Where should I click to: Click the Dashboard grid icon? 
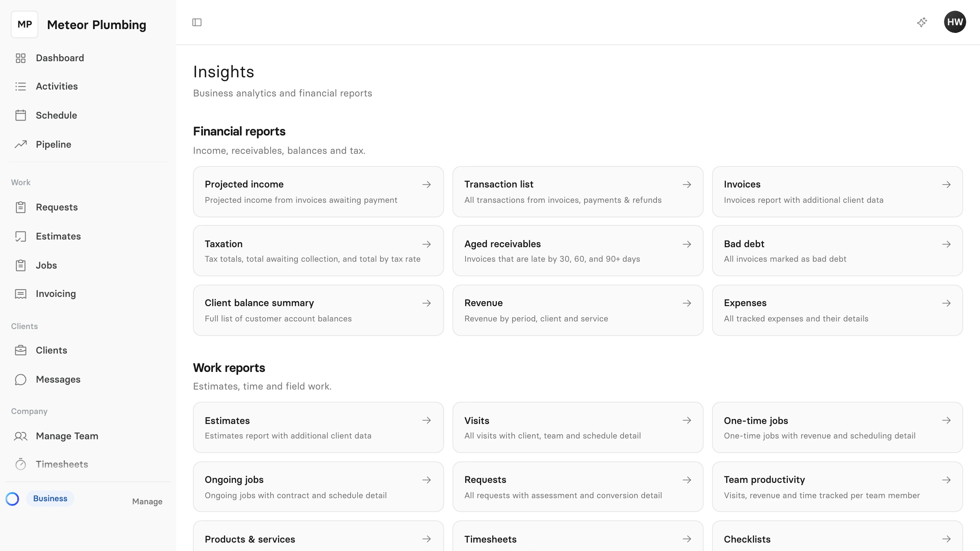point(20,58)
